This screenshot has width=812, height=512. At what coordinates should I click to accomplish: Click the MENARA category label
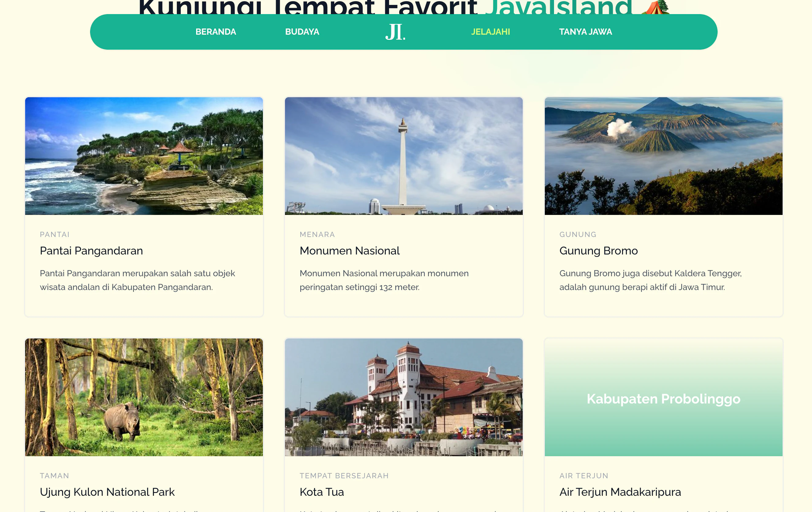coord(317,235)
